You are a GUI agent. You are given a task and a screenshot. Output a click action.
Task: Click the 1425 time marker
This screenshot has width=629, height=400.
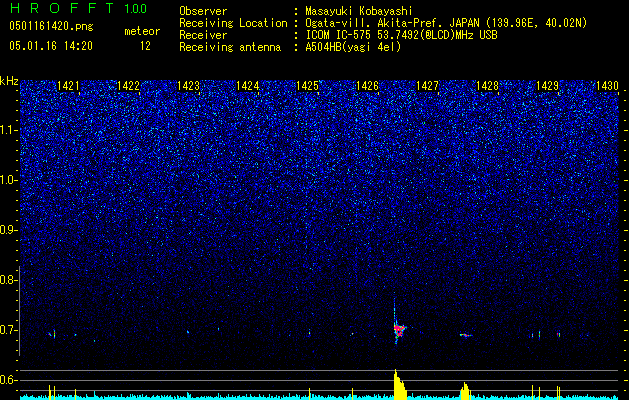[307, 86]
